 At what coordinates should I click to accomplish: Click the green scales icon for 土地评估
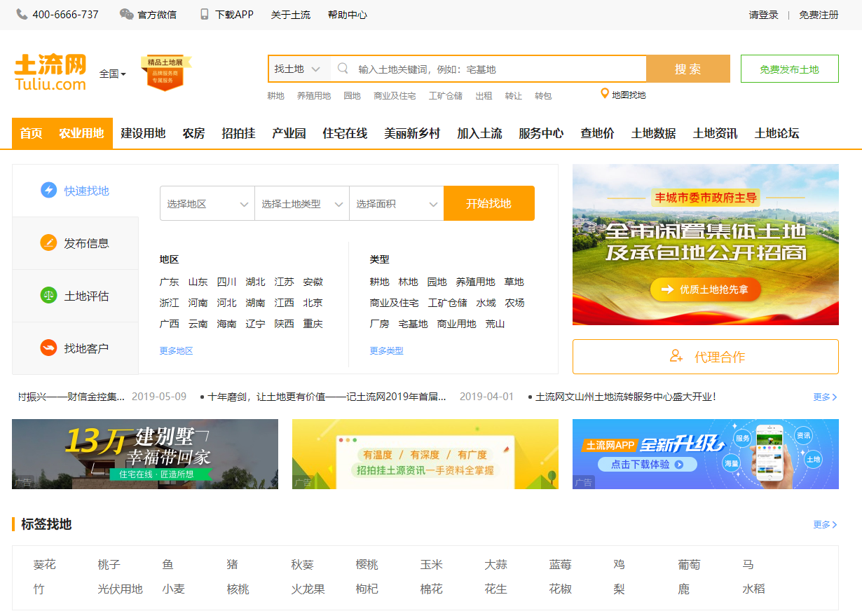tap(48, 296)
